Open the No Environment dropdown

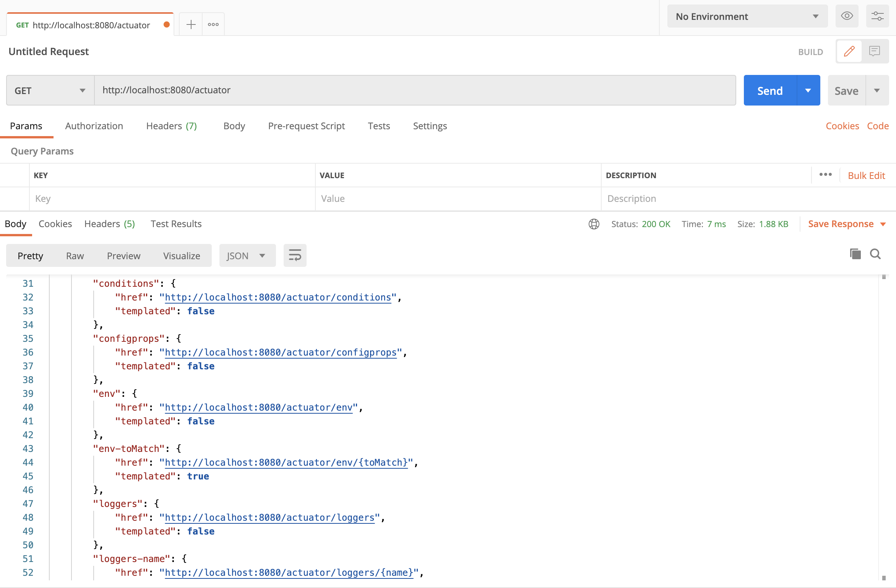click(x=747, y=16)
